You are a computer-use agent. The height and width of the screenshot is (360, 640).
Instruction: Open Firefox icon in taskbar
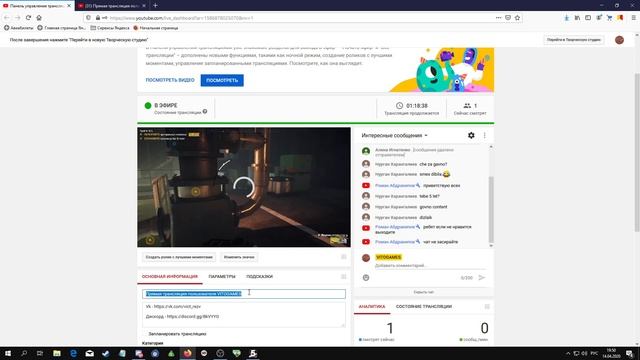point(187,353)
